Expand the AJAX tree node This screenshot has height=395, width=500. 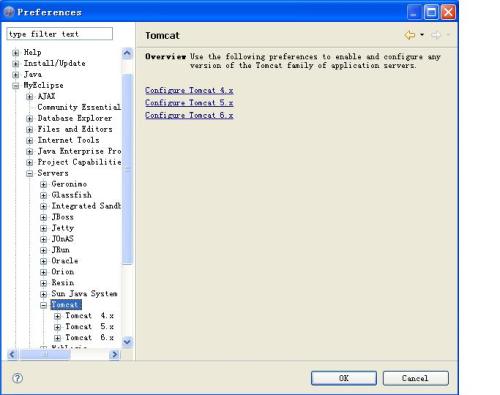[x=29, y=97]
